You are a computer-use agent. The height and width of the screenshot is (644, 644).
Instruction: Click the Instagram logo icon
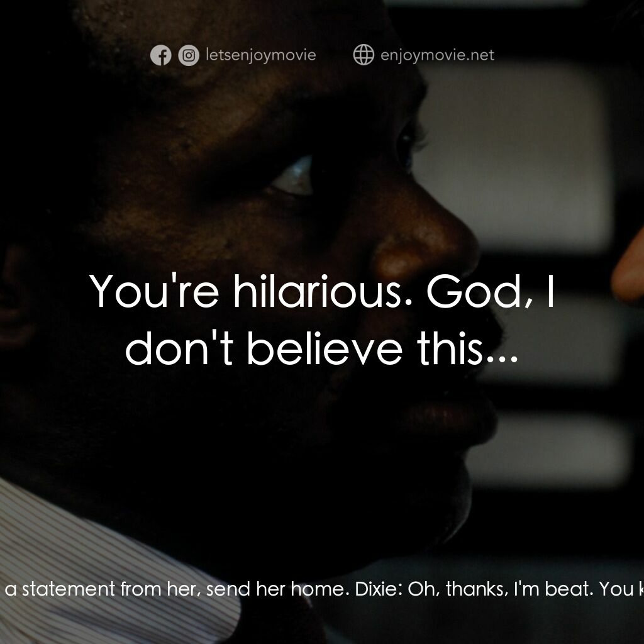[x=188, y=56]
